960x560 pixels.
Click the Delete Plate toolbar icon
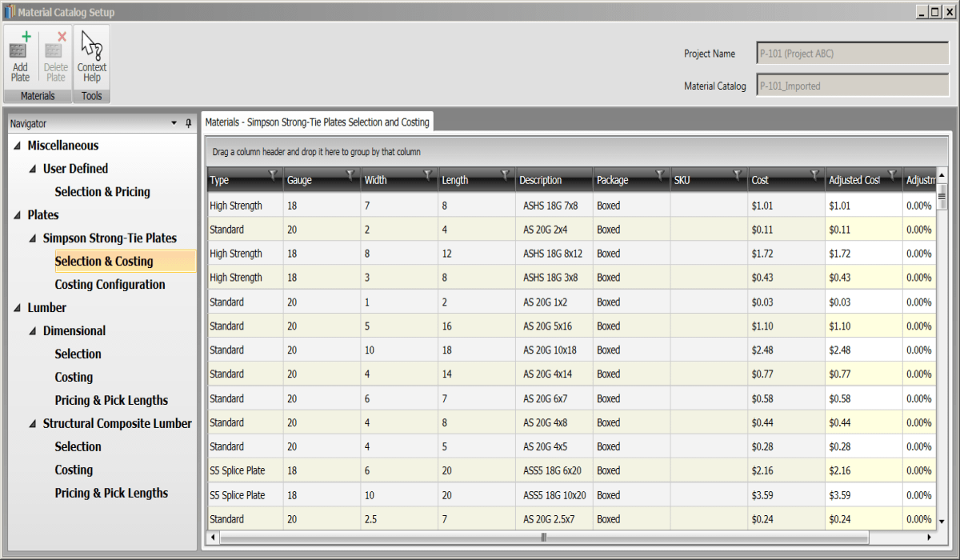click(56, 56)
